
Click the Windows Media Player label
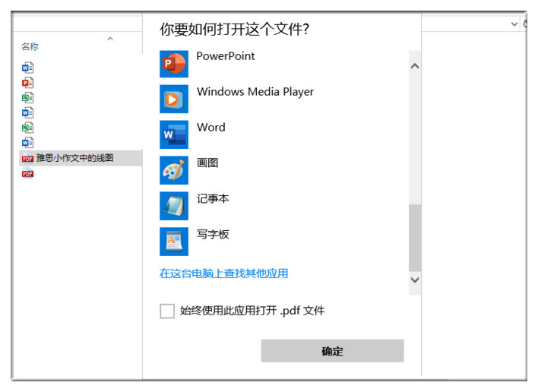255,92
